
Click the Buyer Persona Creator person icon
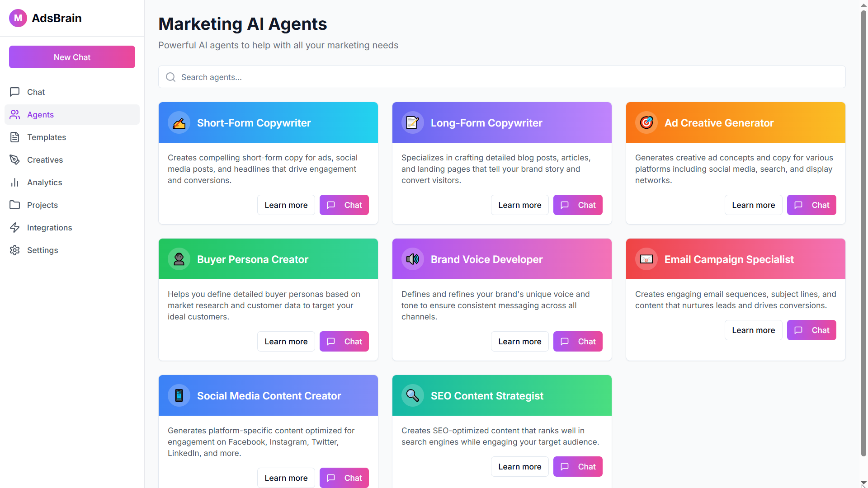(x=179, y=259)
